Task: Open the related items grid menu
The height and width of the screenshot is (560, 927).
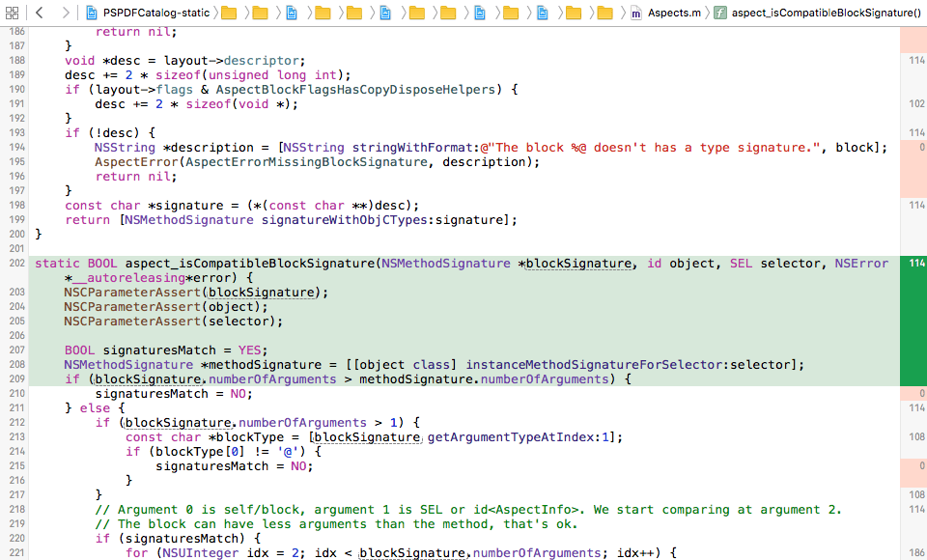Action: pos(13,13)
